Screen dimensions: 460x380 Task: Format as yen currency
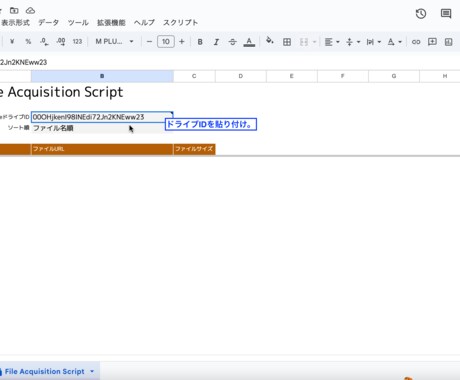point(12,42)
